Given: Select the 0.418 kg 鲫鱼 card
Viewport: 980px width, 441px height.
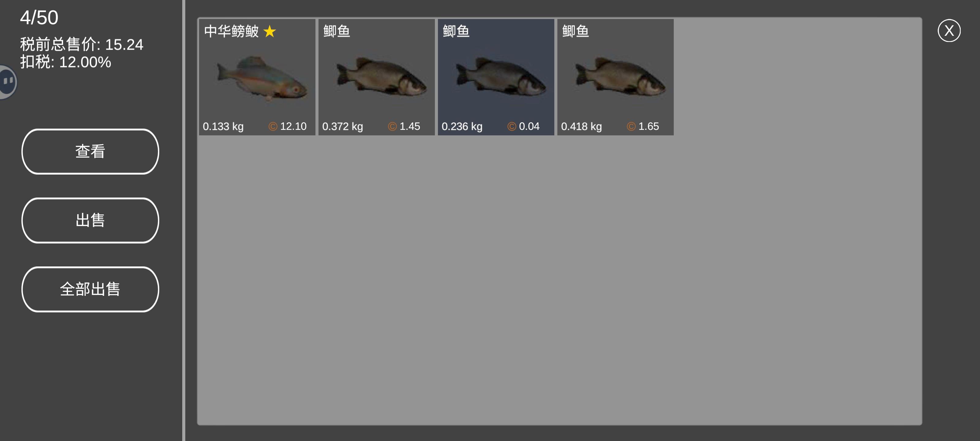Looking at the screenshot, I should pyautogui.click(x=616, y=77).
